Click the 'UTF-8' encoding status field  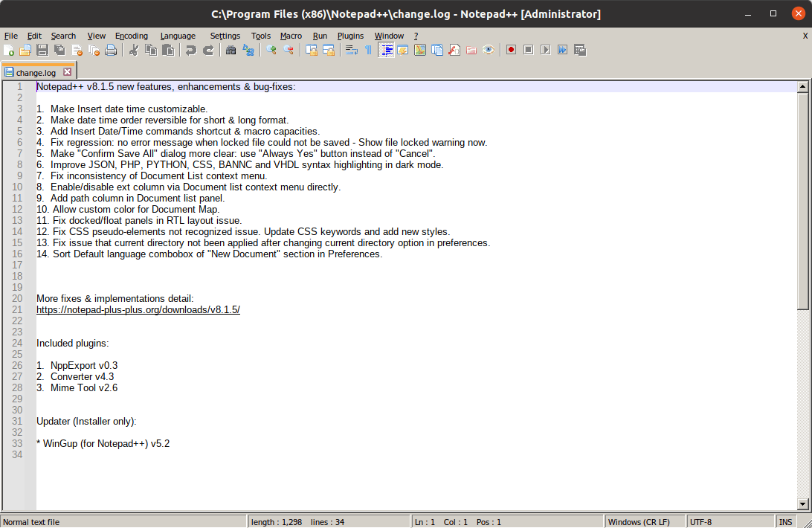[x=730, y=522]
